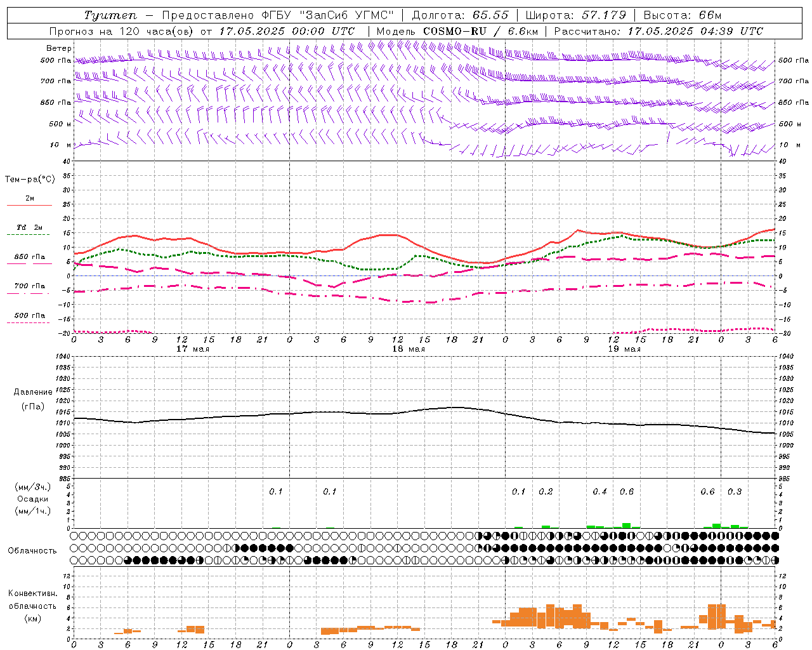The image size is (812, 650).
Task: Click the "Рассчитано: 17.05.2025 04:39 UTC" timestamp
Action: 658,30
